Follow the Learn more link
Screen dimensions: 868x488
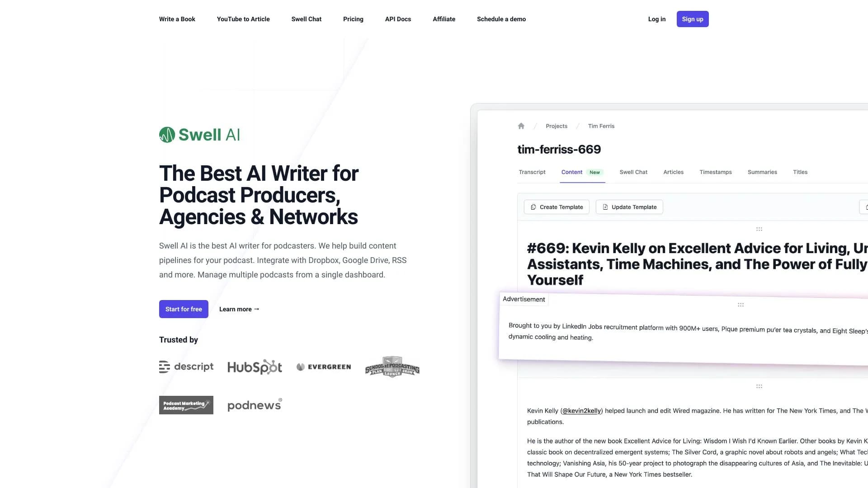pyautogui.click(x=239, y=309)
